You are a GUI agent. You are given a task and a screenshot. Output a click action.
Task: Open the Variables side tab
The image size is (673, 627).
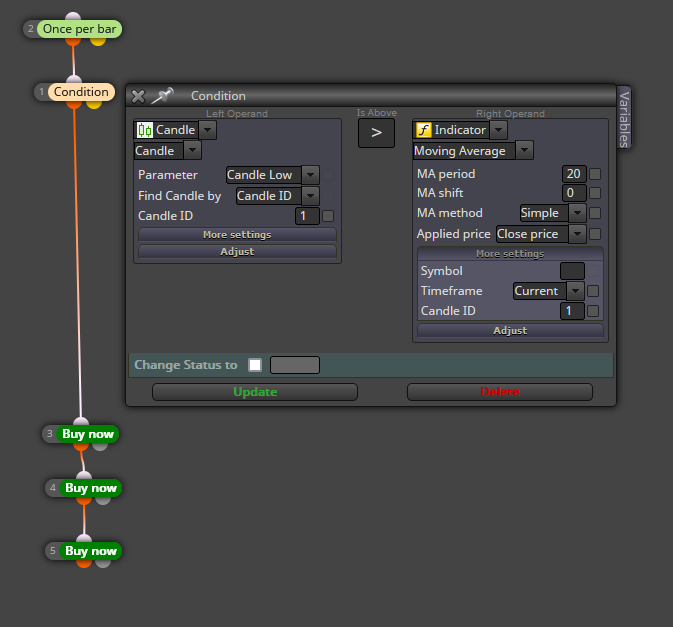[x=624, y=119]
